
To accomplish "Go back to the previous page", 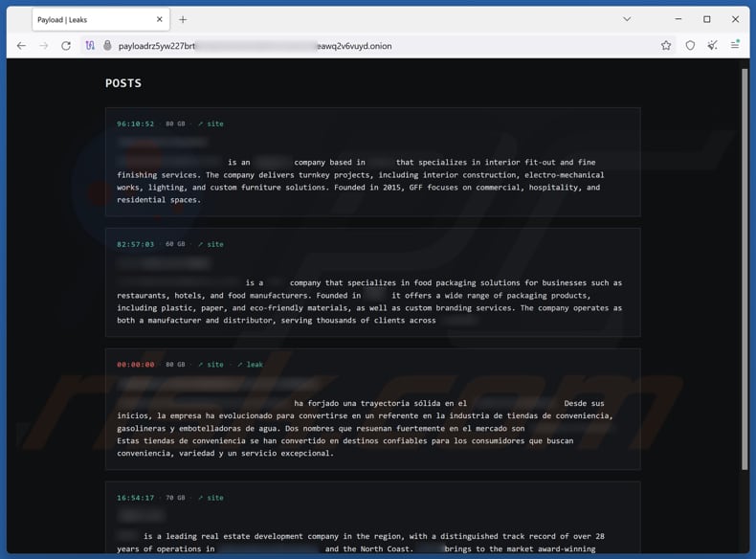I will pos(21,46).
